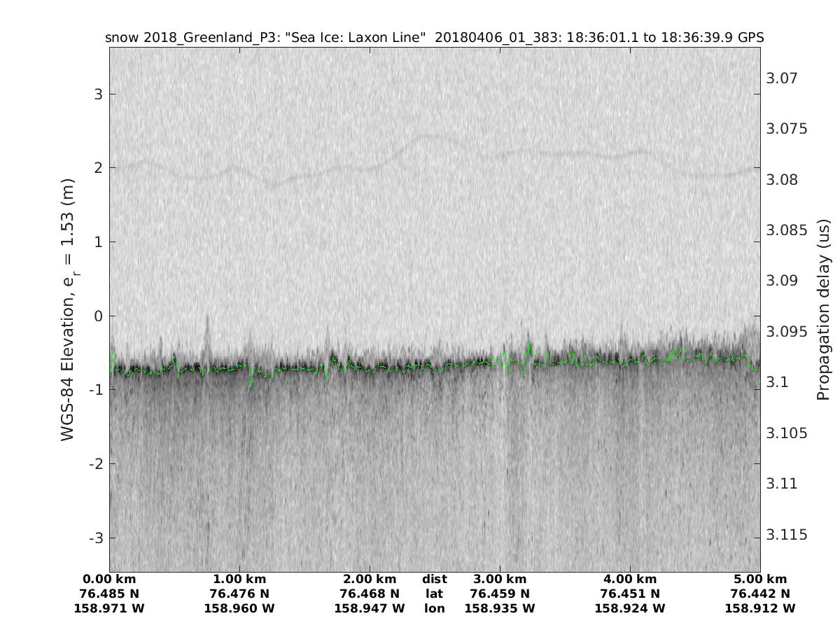Click the 5.00 km x-axis tick label
This screenshot has width=840, height=630.
[x=760, y=579]
